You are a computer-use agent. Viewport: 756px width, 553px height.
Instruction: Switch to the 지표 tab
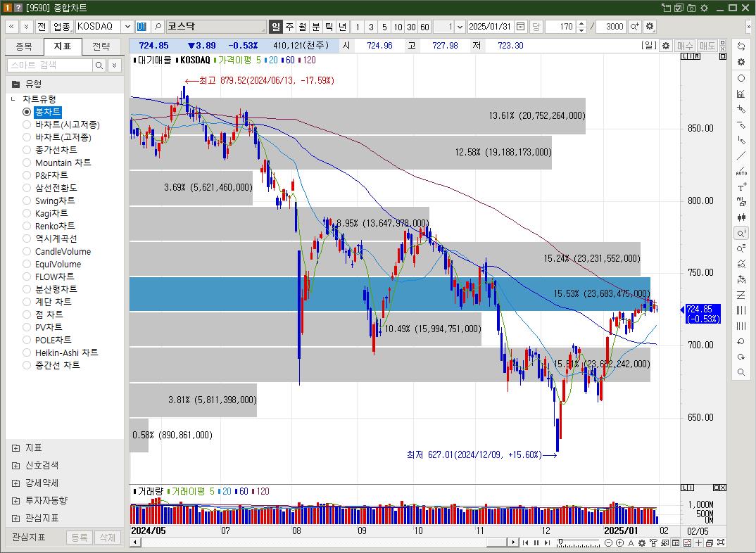coord(63,46)
